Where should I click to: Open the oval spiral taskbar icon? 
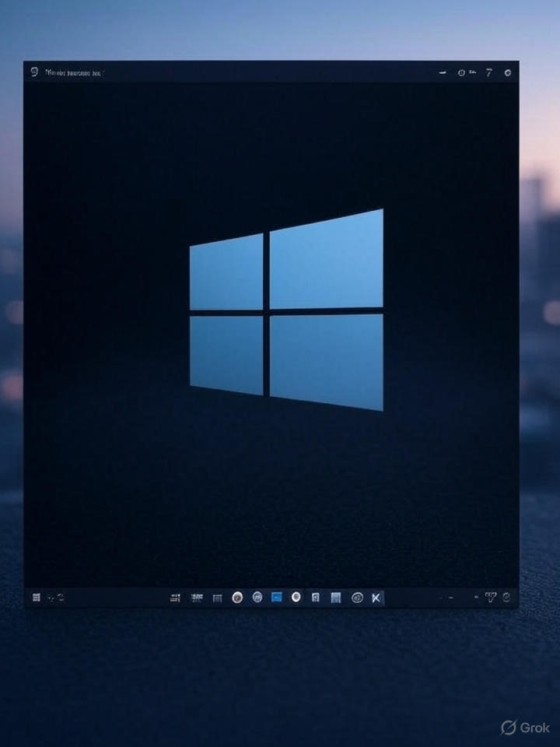357,598
